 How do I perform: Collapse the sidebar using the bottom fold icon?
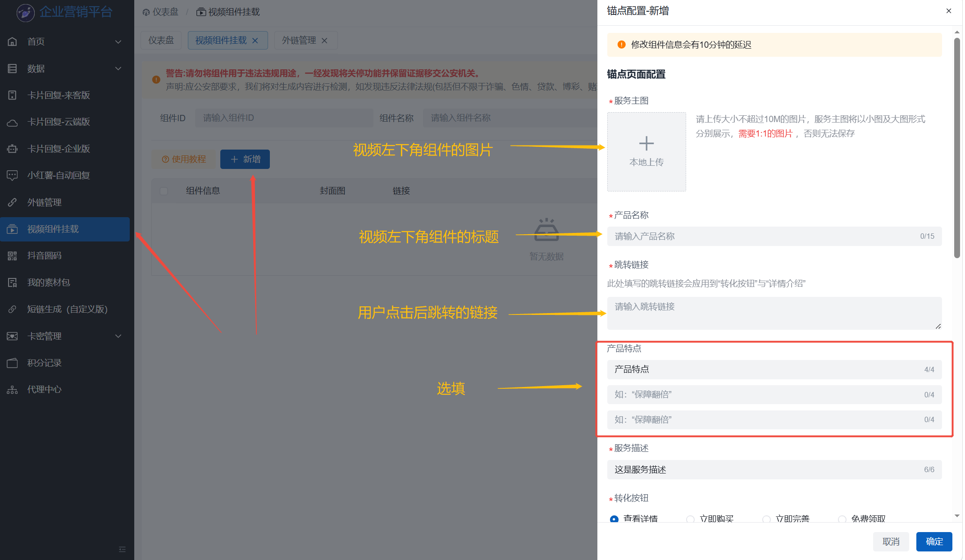(122, 549)
